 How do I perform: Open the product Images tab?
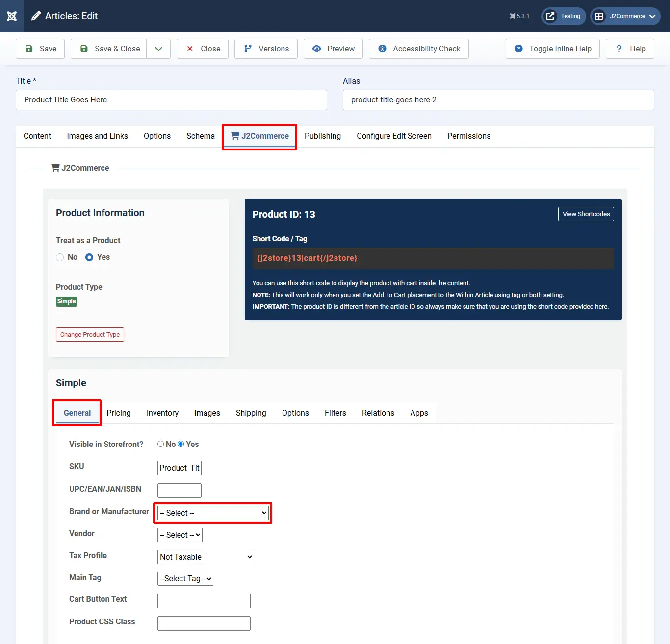click(x=207, y=413)
